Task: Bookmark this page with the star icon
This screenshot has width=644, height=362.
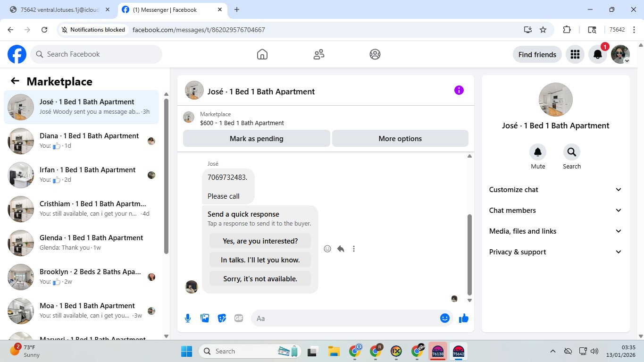Action: pyautogui.click(x=543, y=30)
